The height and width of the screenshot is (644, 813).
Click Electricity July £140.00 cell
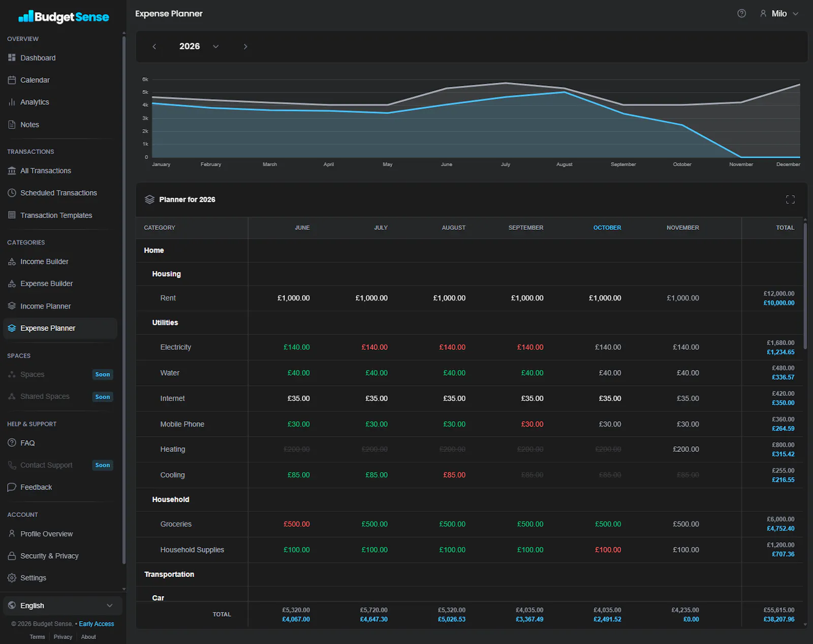(x=374, y=347)
